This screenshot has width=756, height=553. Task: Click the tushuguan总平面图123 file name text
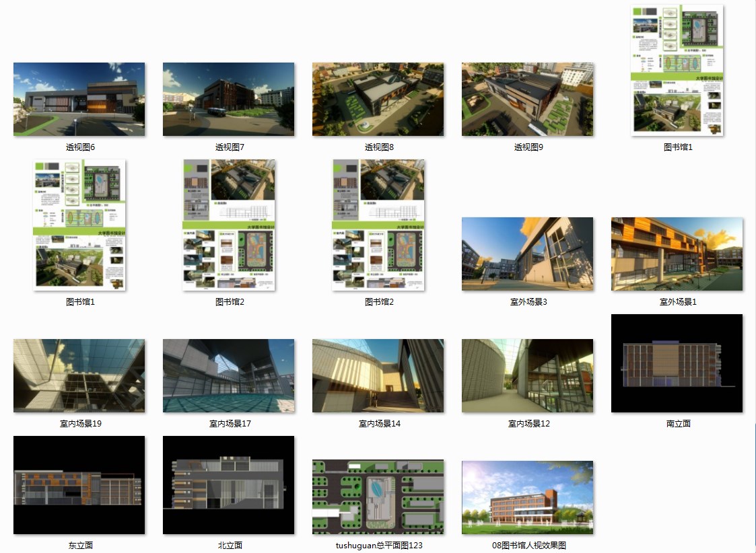(x=379, y=546)
